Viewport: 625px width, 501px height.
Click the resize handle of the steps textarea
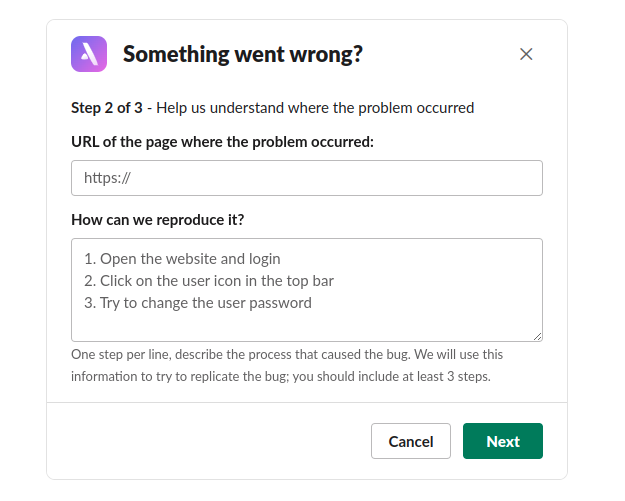537,336
